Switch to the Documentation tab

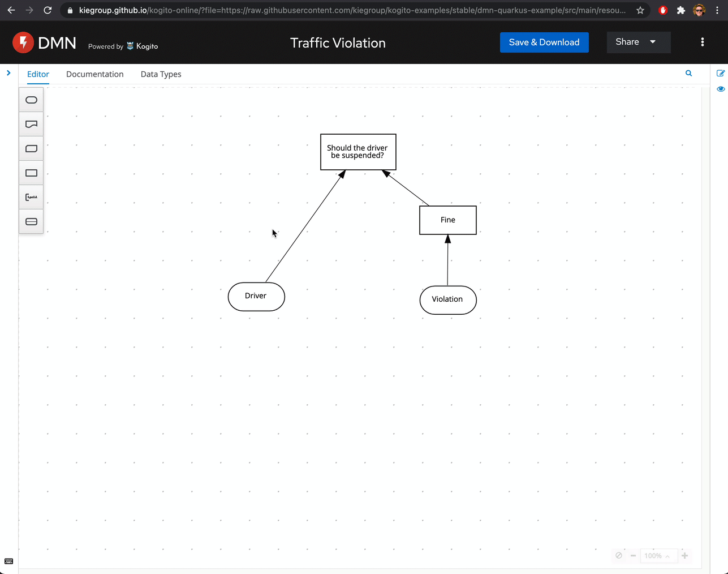tap(94, 74)
